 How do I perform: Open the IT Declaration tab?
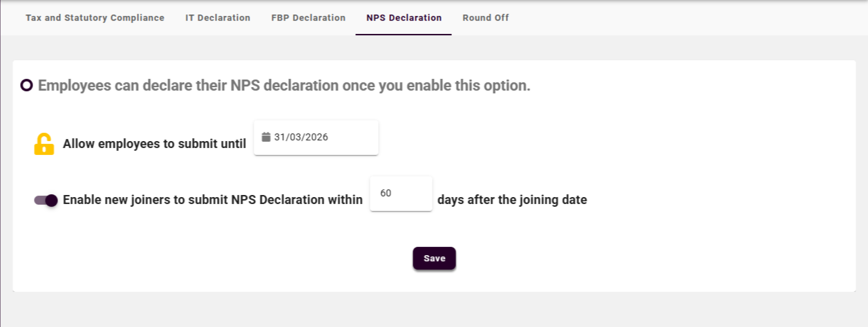(218, 18)
